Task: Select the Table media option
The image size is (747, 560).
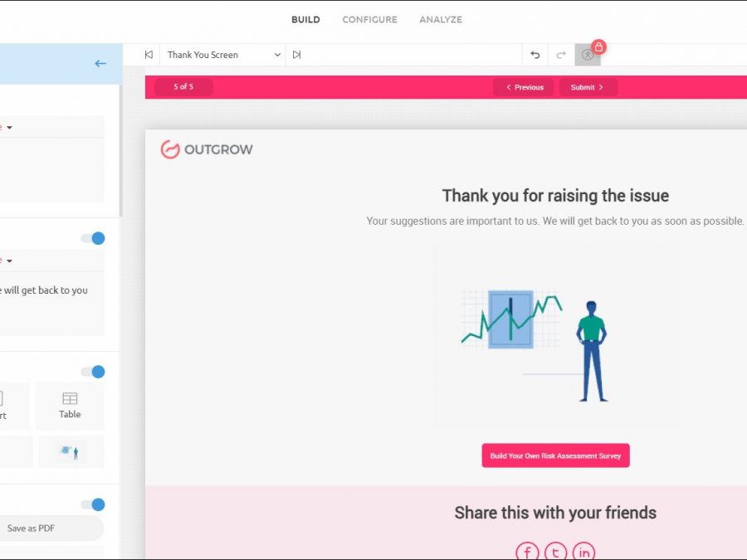Action: pyautogui.click(x=70, y=406)
